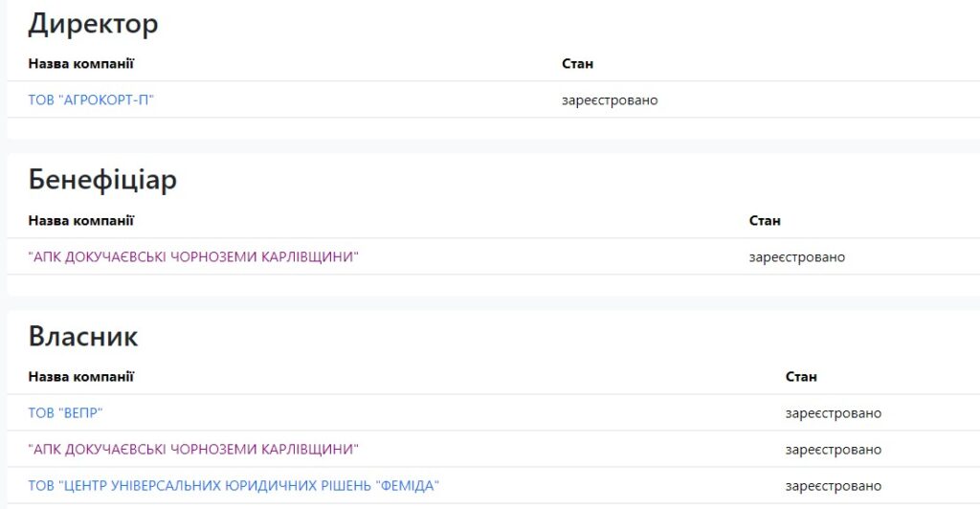The height and width of the screenshot is (509, 980).
Task: Click зареєстровано status of АПК row under Власник
Action: pyautogui.click(x=834, y=450)
